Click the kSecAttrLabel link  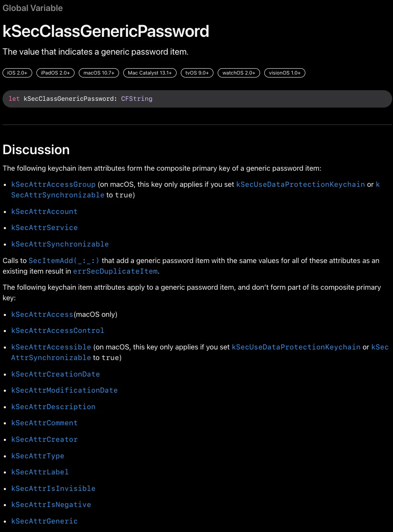tap(40, 472)
